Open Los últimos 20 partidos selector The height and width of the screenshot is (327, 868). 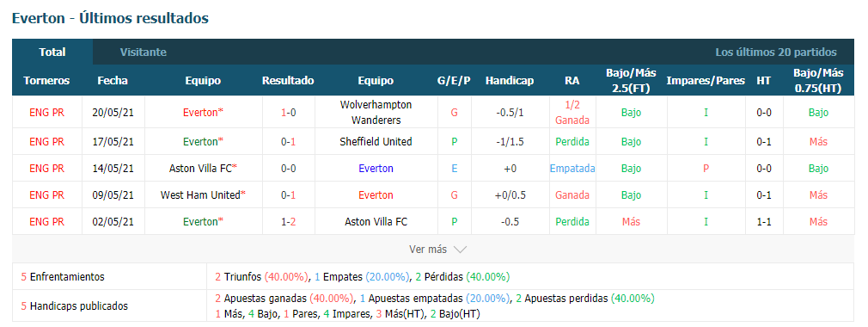tap(775, 52)
